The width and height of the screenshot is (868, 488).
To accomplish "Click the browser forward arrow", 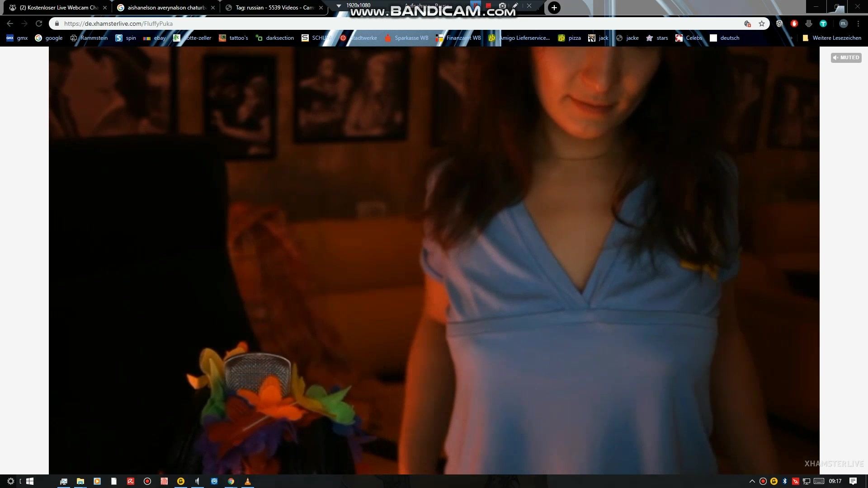I will [24, 23].
